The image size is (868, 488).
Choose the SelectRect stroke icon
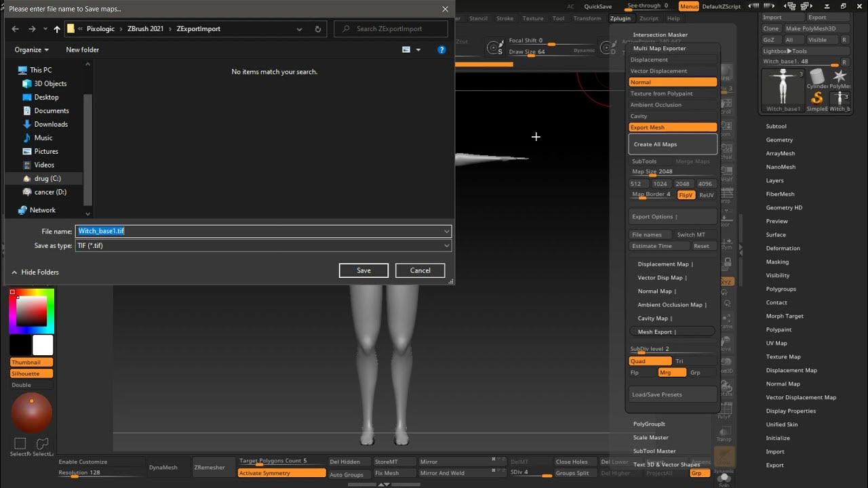click(20, 446)
